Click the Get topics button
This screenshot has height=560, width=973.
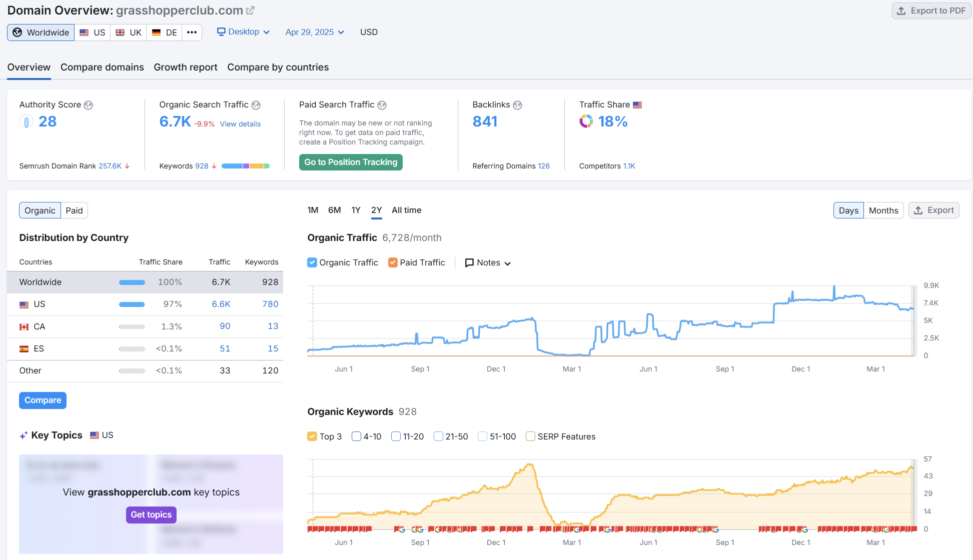click(x=151, y=515)
